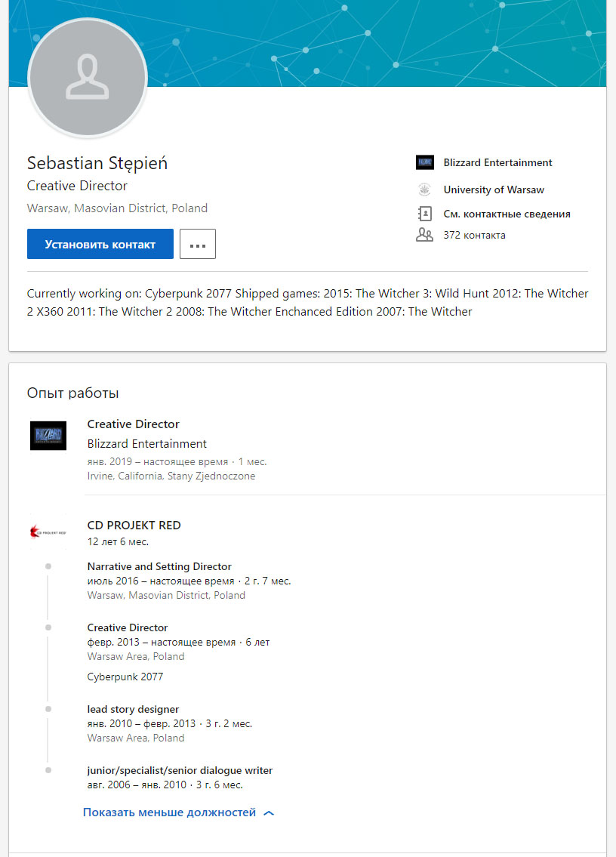Open the three-dot more actions menu
Screen dimensions: 616x857
click(198, 244)
